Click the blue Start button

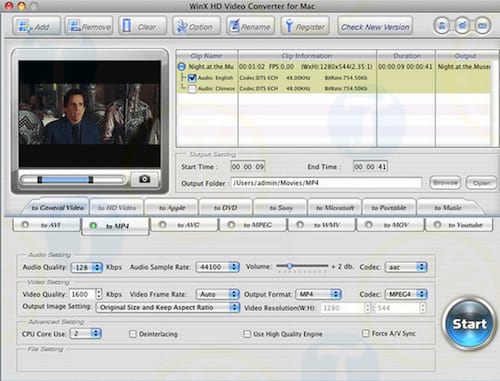point(469,323)
